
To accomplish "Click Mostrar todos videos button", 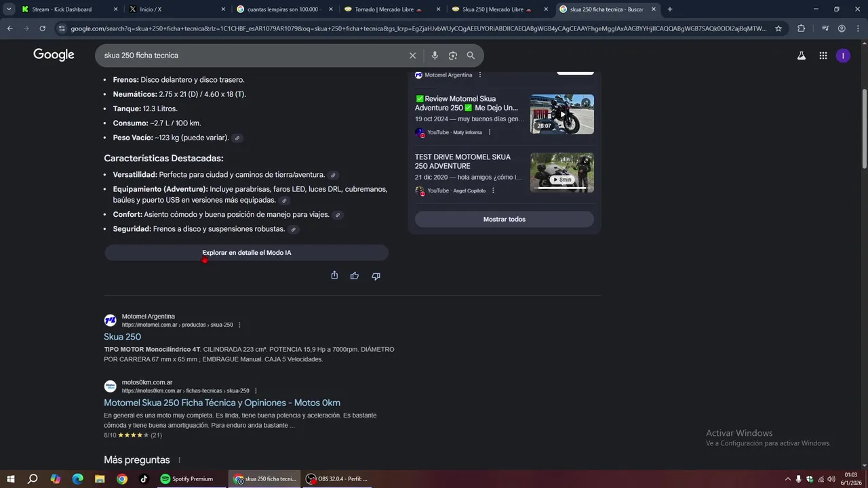I will tap(504, 219).
